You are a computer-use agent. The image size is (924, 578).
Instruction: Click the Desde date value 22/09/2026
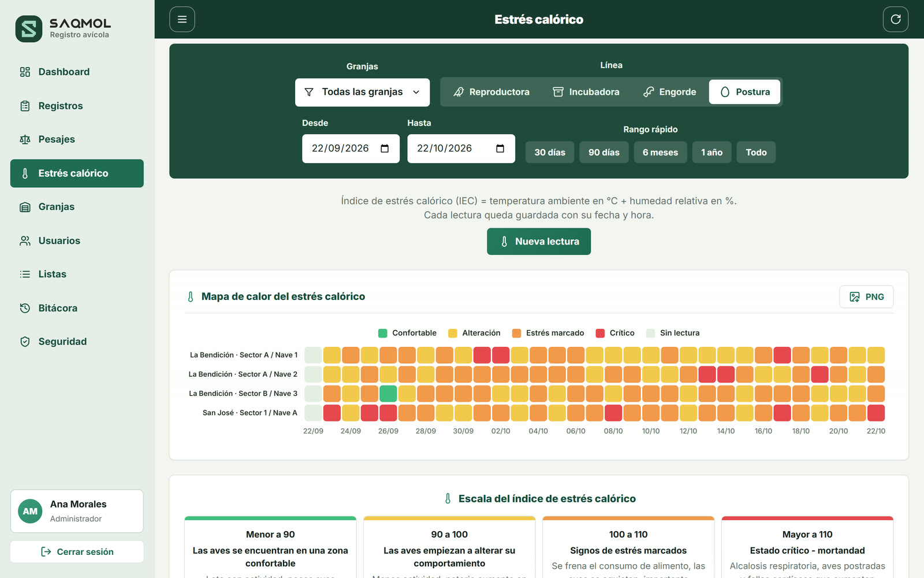click(340, 149)
